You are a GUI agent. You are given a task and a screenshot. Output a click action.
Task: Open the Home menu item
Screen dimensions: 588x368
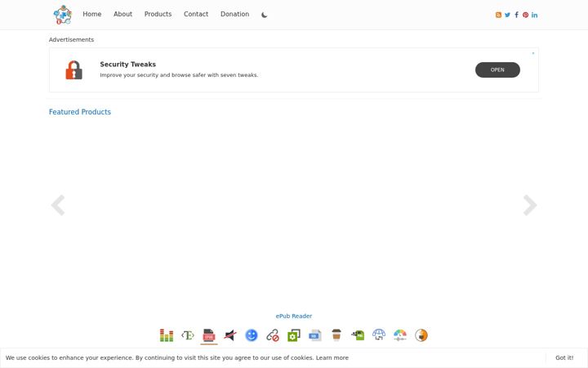click(x=91, y=14)
